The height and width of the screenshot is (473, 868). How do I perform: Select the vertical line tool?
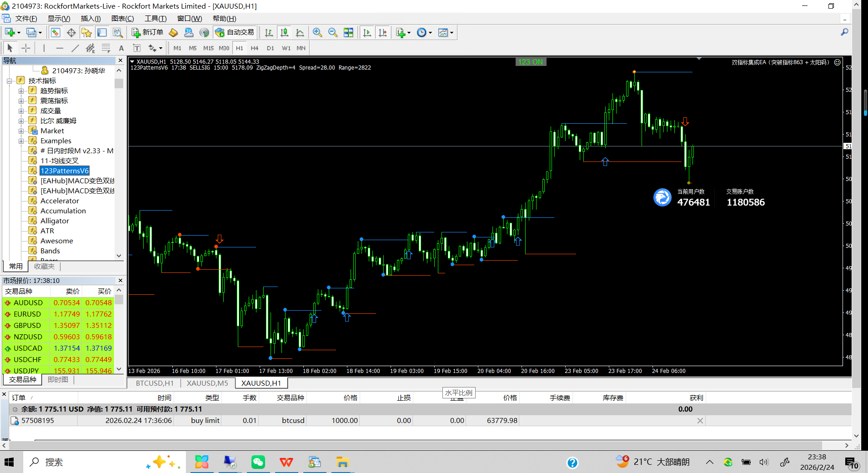point(44,48)
